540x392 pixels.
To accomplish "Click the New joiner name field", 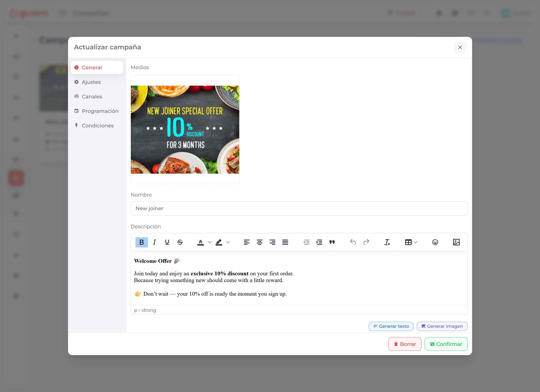I will point(299,208).
